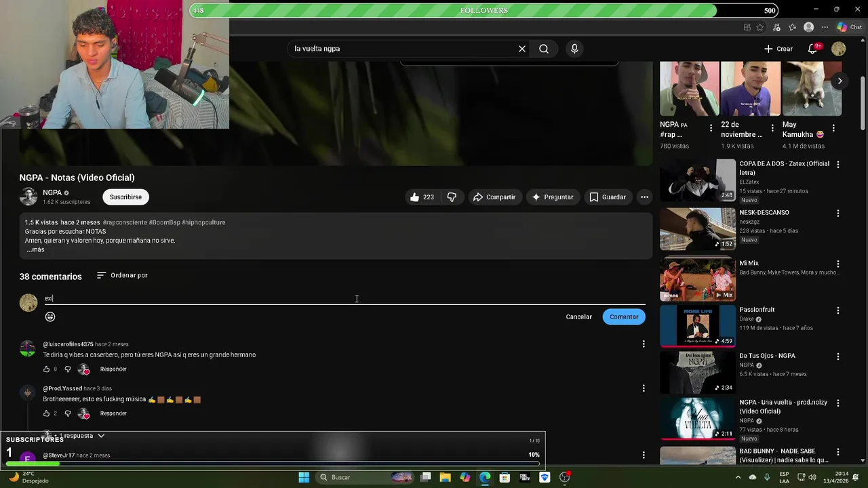Open Mi Mix playlist thumbnail
The image size is (868, 488).
point(698,277)
